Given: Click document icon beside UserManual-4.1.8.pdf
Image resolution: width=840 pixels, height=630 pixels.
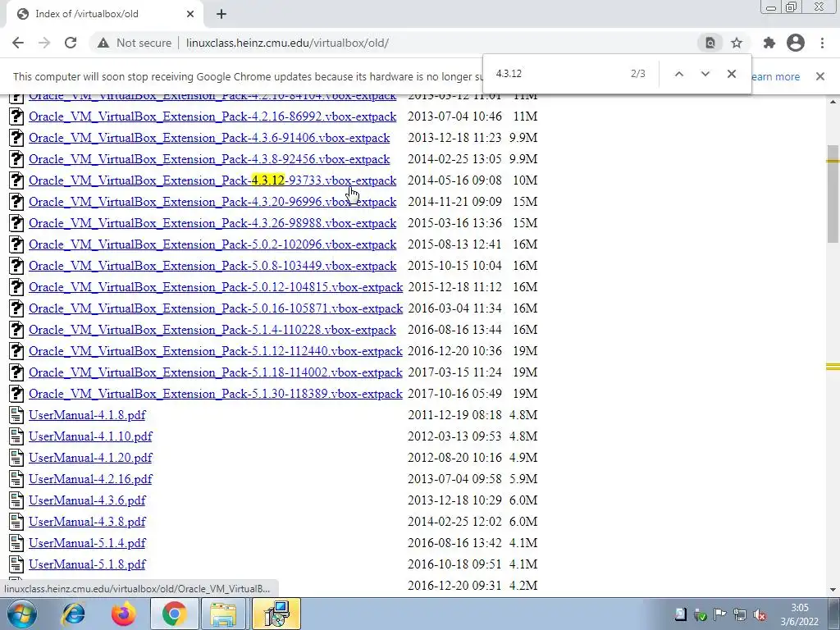Looking at the screenshot, I should point(16,415).
